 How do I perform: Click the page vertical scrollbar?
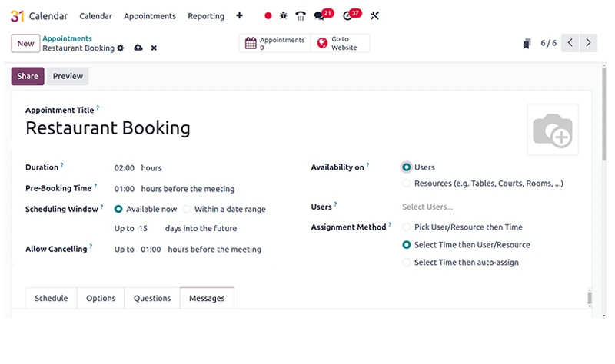[604, 114]
